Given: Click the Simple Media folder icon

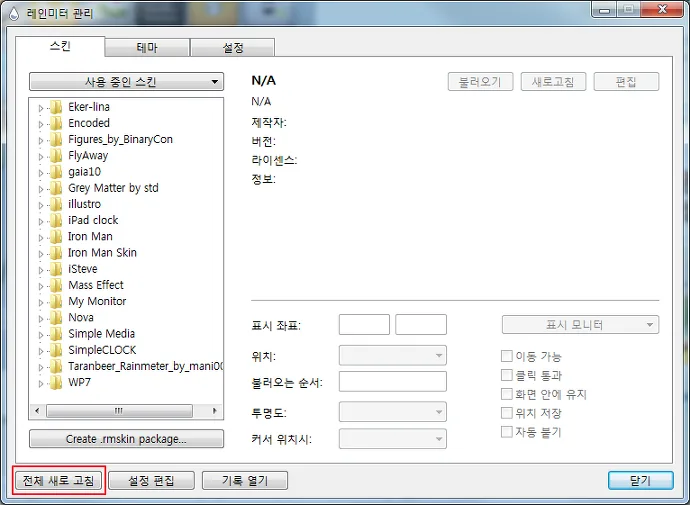Looking at the screenshot, I should [x=56, y=334].
